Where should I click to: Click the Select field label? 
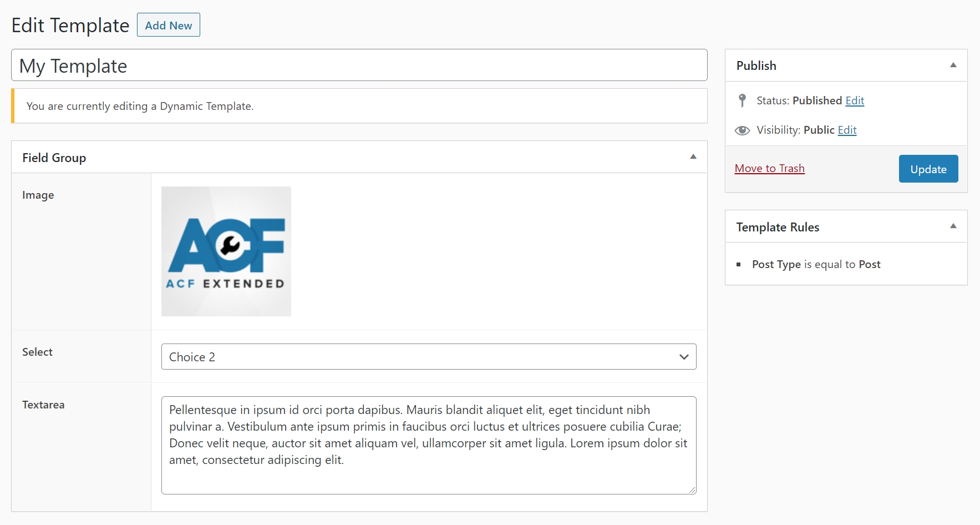37,352
